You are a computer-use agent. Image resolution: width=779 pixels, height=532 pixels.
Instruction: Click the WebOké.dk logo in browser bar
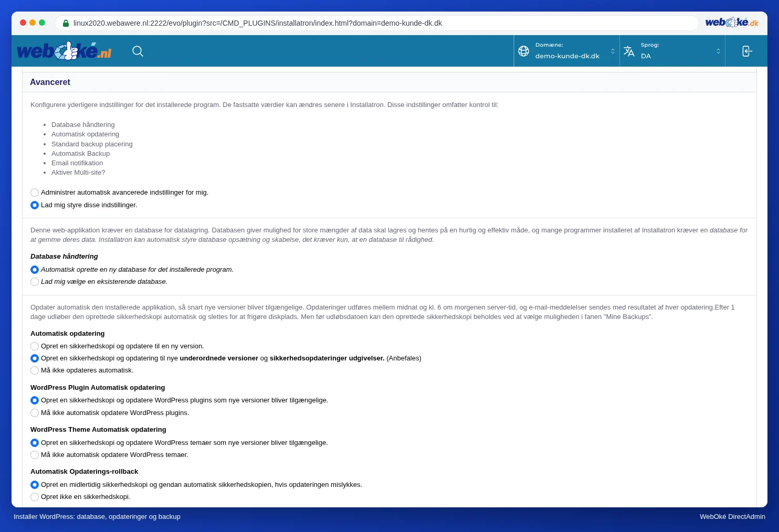[x=732, y=23]
